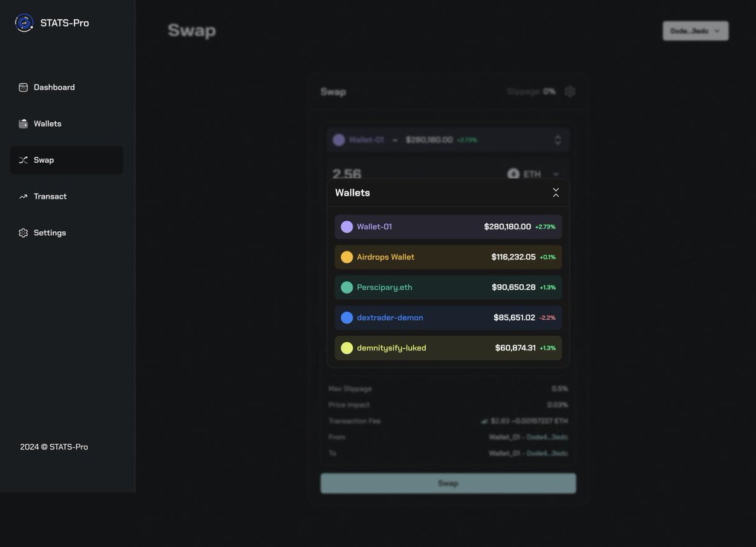Screen dimensions: 756x547
Task: Choose Perscipary.eth wallet
Action: click(448, 287)
